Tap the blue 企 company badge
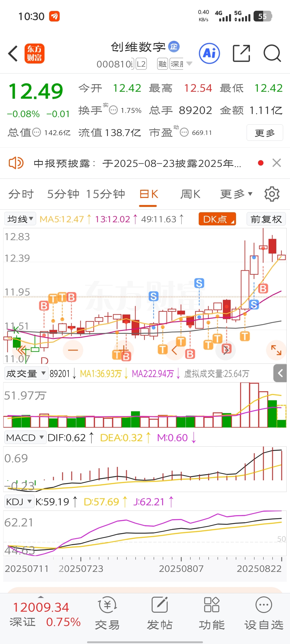The image size is (290, 644). click(174, 47)
